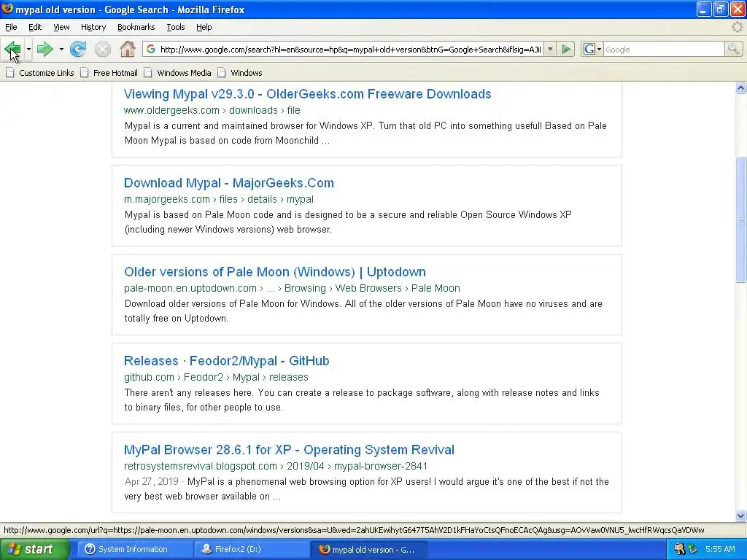
Task: Click the Apr 27, 2019 date text
Action: point(152,481)
